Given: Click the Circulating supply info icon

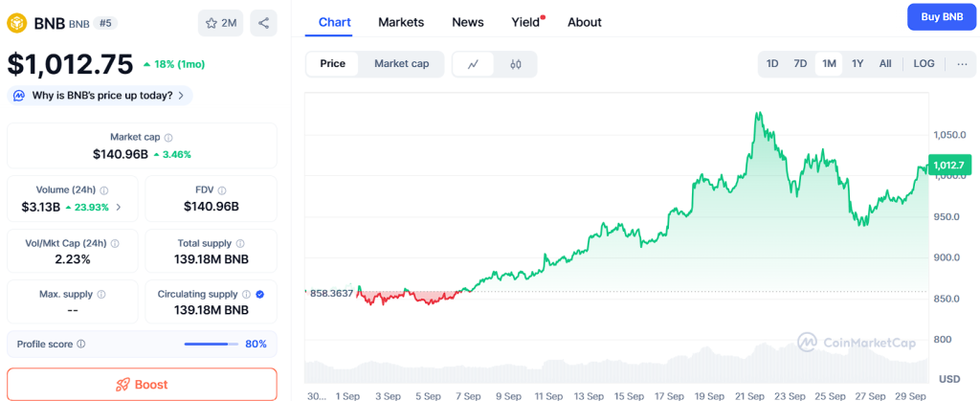Looking at the screenshot, I should 246,294.
